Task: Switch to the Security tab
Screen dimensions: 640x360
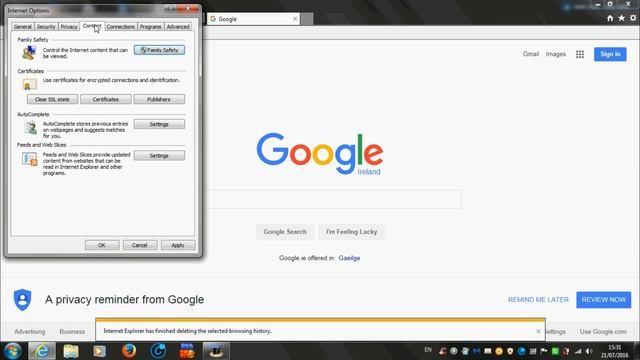Action: click(46, 27)
